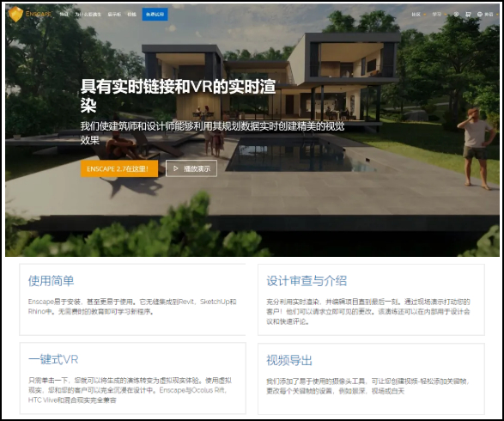Click the description under 设计审查与介绍
The width and height of the screenshot is (504, 421).
pyautogui.click(x=368, y=312)
